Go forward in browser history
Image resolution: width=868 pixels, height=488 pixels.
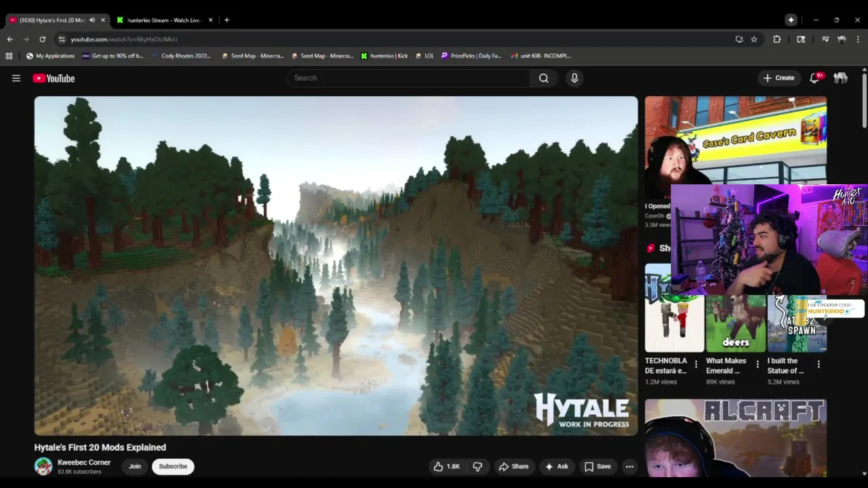[x=26, y=39]
